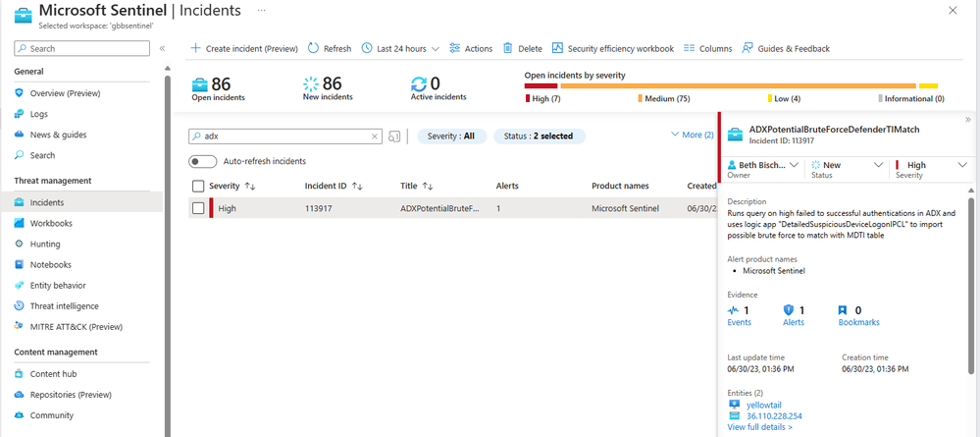Open the yellowtail entity link

pos(764,405)
